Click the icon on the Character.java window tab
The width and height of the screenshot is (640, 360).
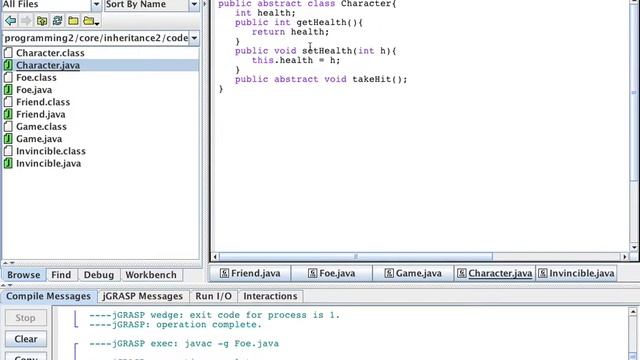tap(462, 273)
